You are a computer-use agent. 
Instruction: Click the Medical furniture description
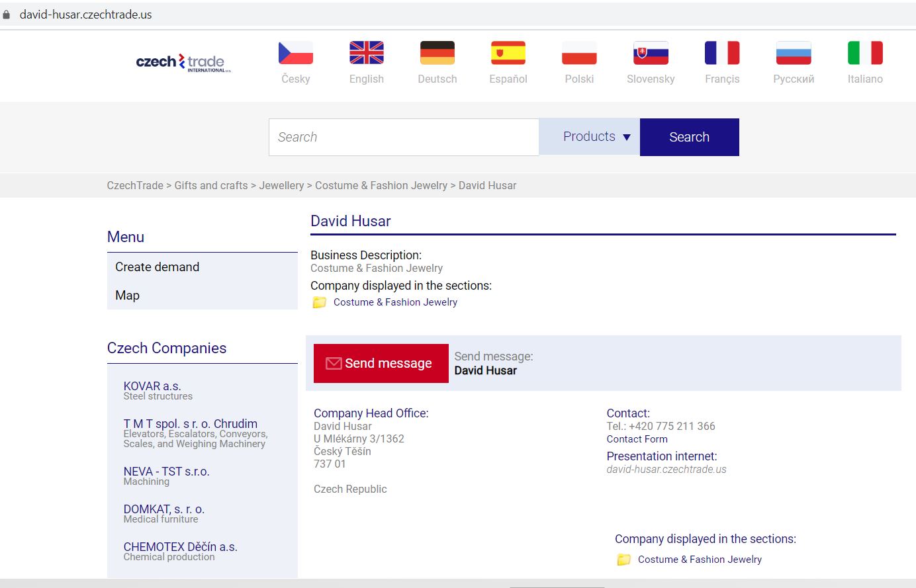click(161, 519)
